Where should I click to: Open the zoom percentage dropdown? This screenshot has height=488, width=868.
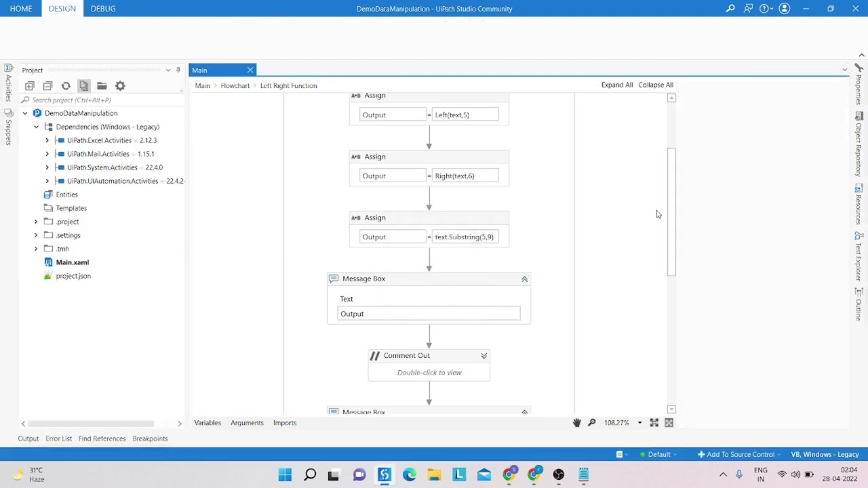pos(639,422)
